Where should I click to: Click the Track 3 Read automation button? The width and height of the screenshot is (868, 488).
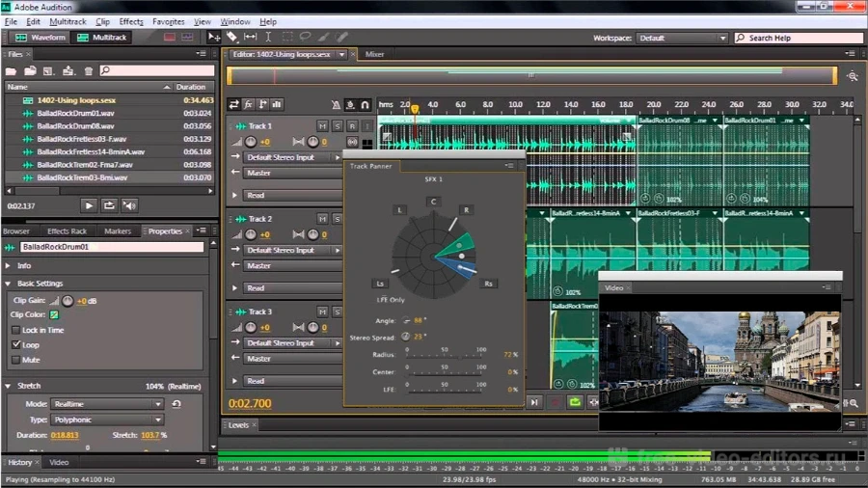[x=293, y=381]
